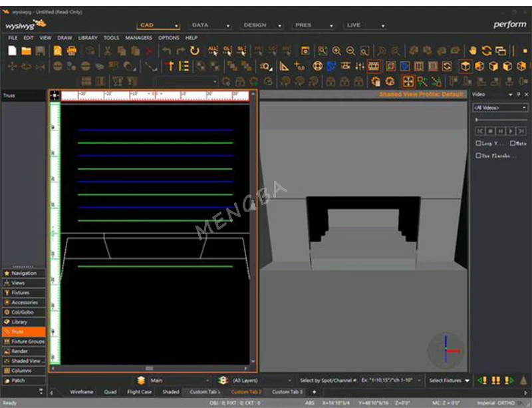Click the red-outlined four-arrows icon
532x408 pixels.
[408, 81]
